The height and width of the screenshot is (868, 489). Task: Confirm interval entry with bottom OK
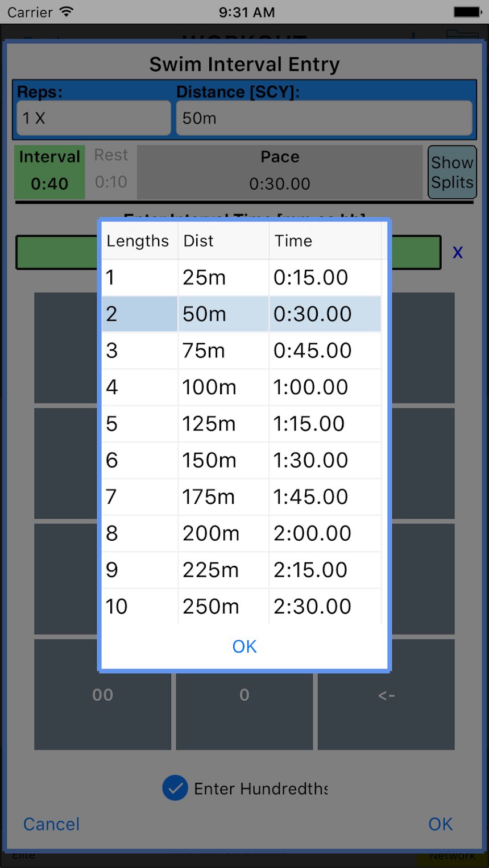pyautogui.click(x=441, y=824)
